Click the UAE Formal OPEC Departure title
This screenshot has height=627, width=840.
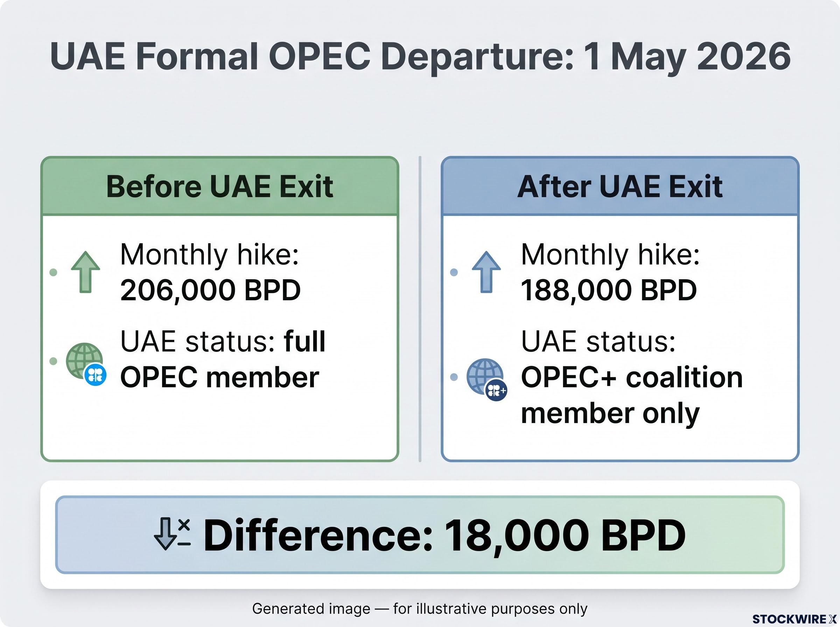420,57
